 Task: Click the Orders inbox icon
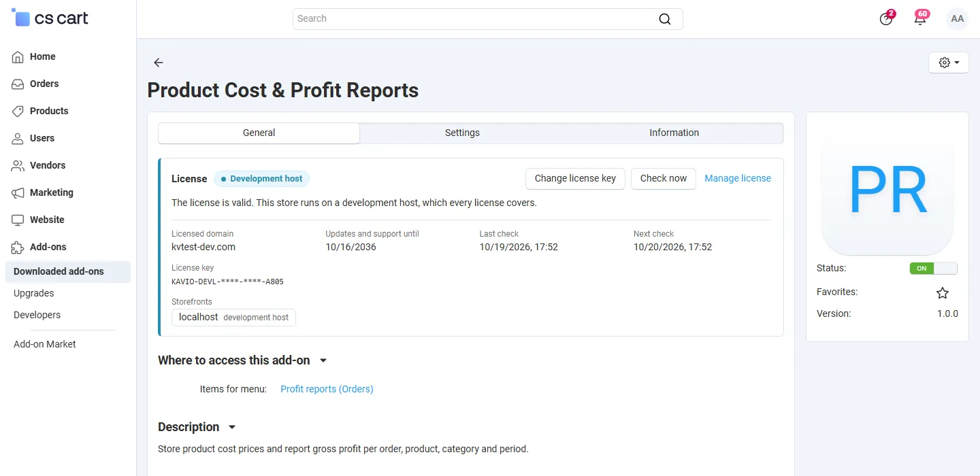18,84
